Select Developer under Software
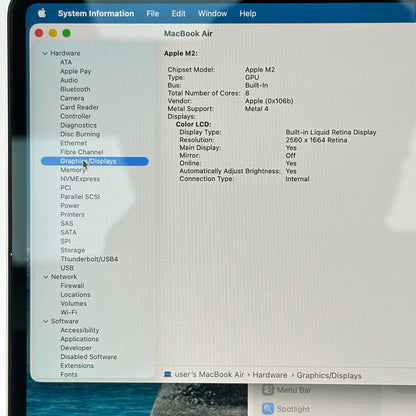The width and height of the screenshot is (416, 416). [76, 348]
